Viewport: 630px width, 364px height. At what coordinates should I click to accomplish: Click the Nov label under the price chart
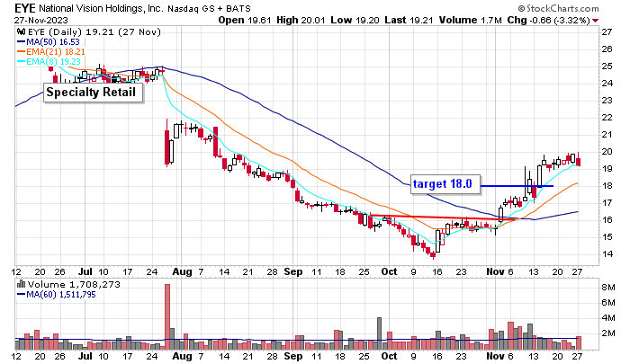[495, 271]
